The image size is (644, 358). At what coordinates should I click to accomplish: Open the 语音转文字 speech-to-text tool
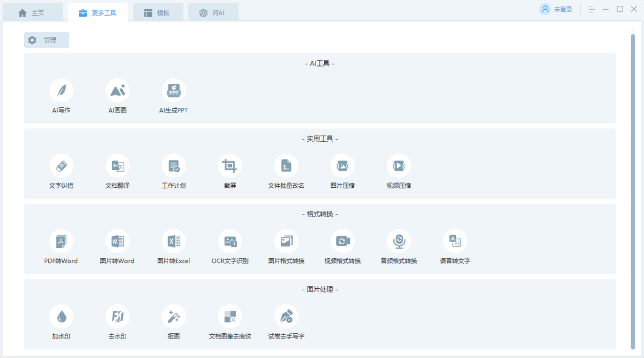pos(455,241)
